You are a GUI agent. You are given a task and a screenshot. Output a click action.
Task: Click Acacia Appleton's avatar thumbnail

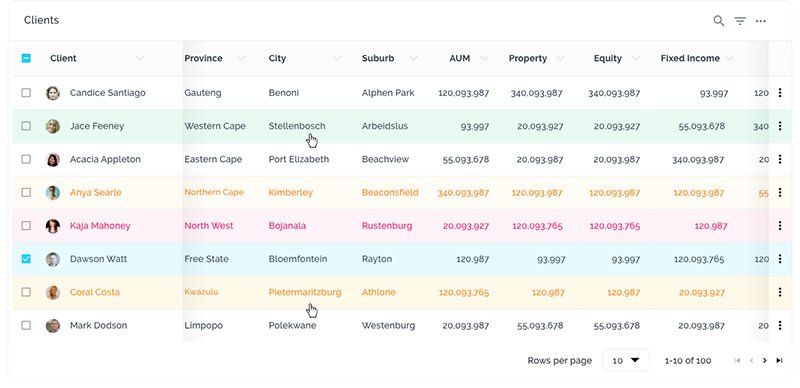coord(53,159)
